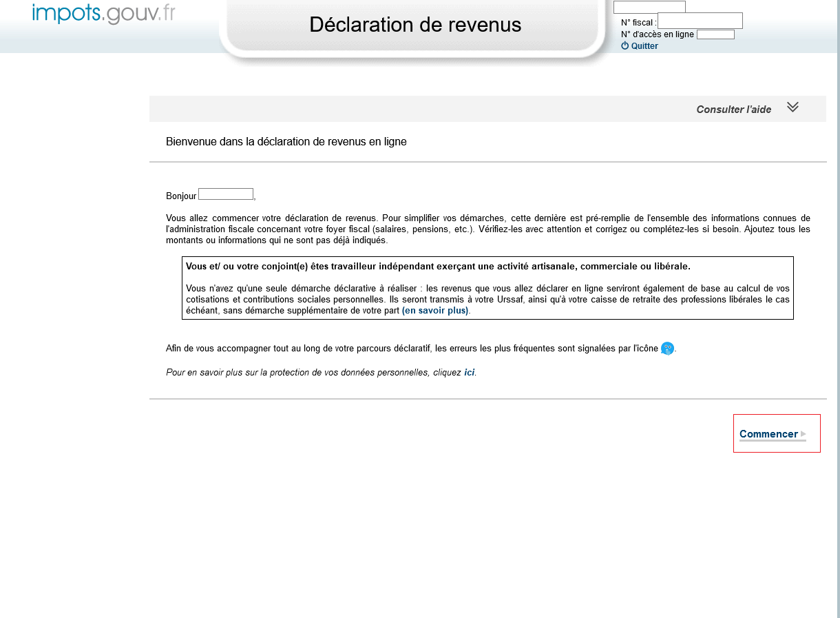The image size is (840, 618).
Task: Click the 'Bienvenue dans la déclaration' heading
Action: tap(286, 142)
